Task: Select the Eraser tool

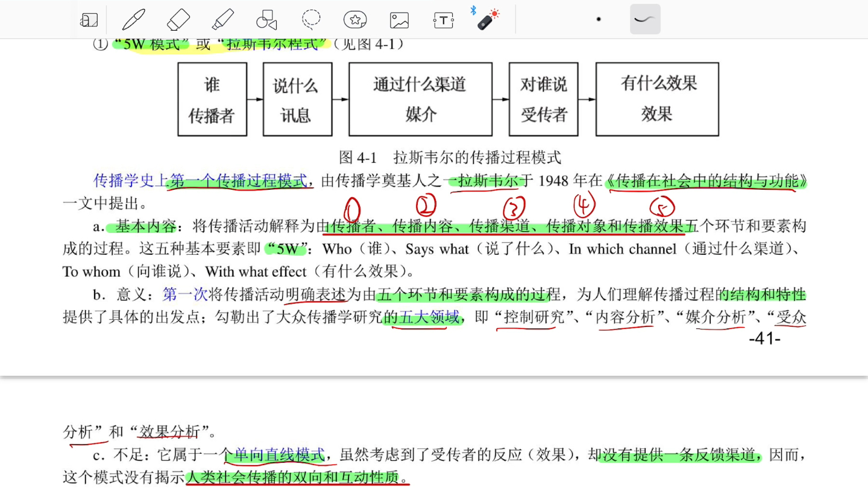Action: click(177, 19)
